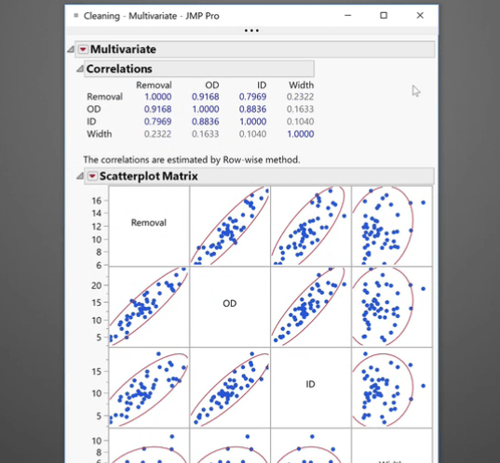The image size is (500, 463).
Task: Click the 16 tick label on Removal axis
Action: coord(97,201)
